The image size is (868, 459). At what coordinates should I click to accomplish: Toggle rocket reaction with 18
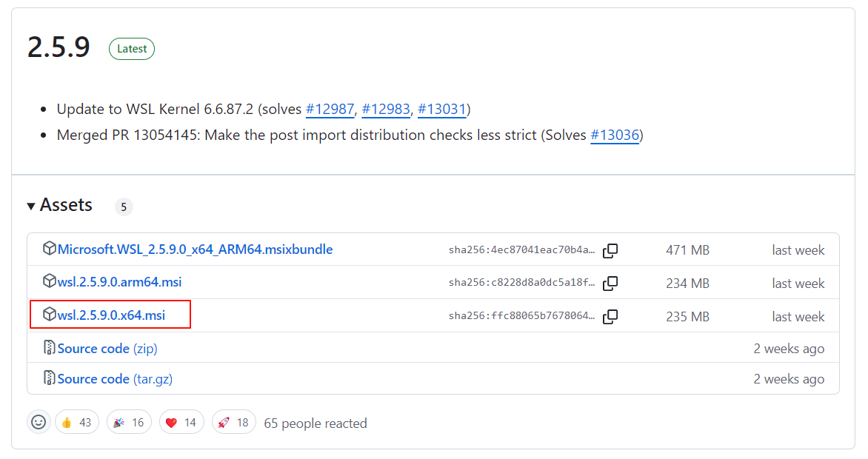[x=233, y=423]
